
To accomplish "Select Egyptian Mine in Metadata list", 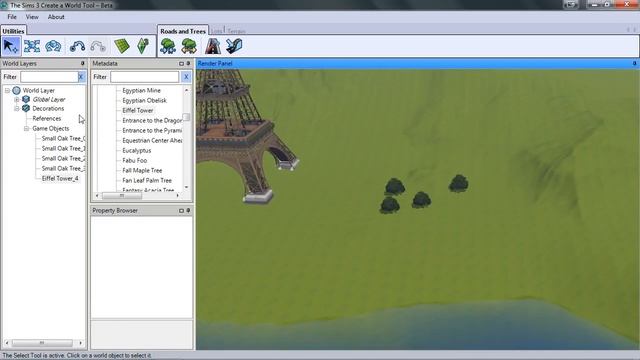I will coord(141,90).
